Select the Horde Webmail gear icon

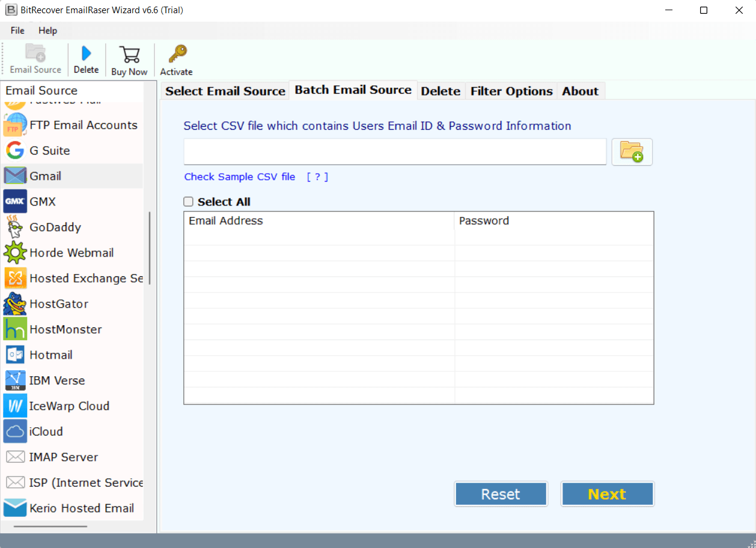15,252
